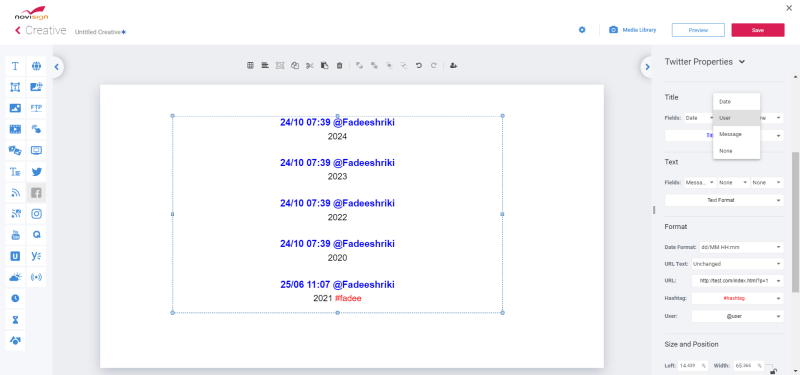Paste from the clipboard toolbar icon
Image resolution: width=800 pixels, height=375 pixels.
[x=324, y=65]
